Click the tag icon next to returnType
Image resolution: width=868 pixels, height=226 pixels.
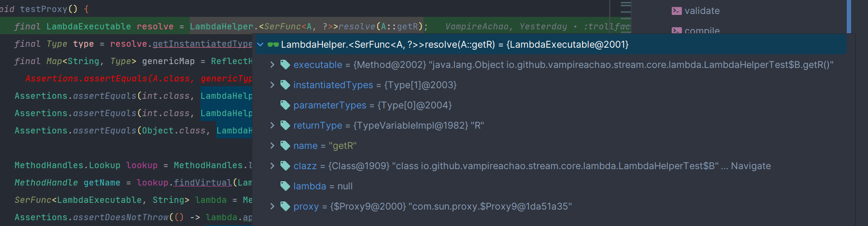point(285,125)
